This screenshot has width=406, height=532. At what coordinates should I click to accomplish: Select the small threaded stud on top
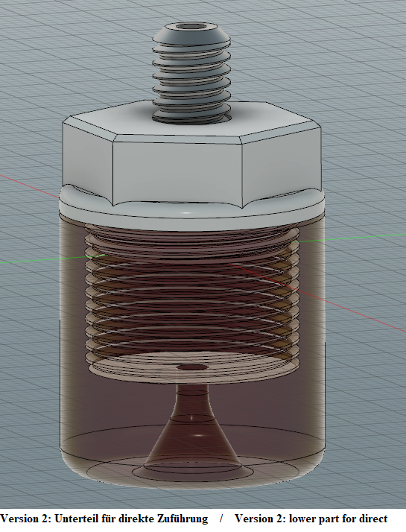click(191, 73)
